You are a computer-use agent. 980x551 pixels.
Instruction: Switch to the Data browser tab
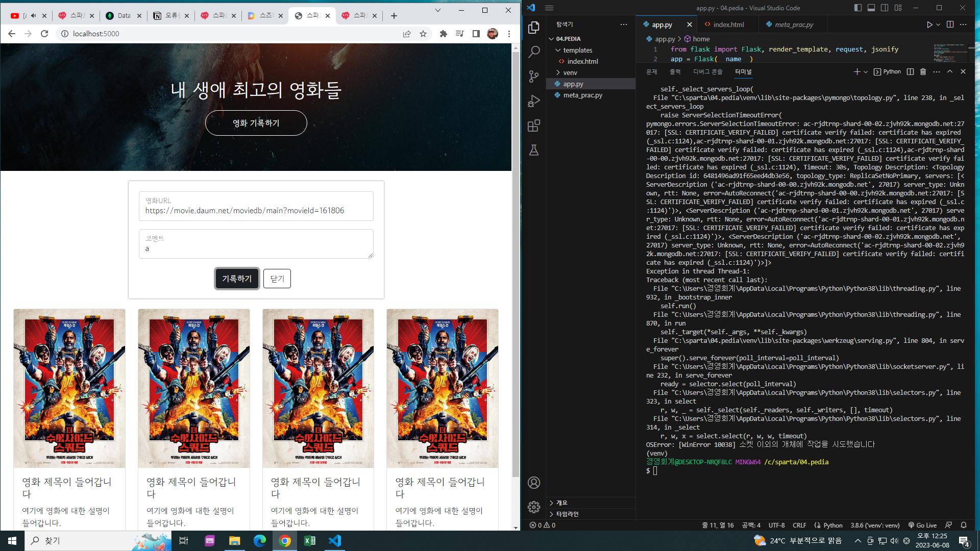tap(124, 16)
